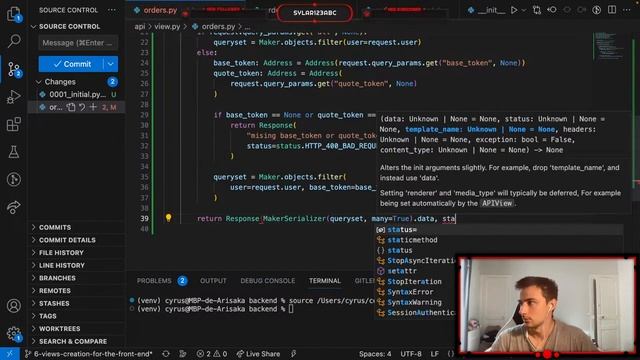Pick the StopIteration autocomplete suggestion
The height and width of the screenshot is (360, 640).
pyautogui.click(x=415, y=282)
